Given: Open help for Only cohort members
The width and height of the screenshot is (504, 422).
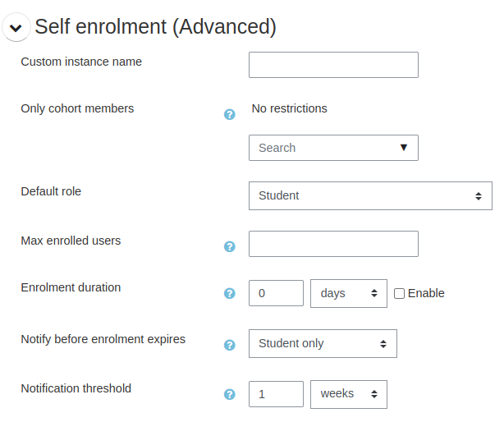Looking at the screenshot, I should 230,114.
